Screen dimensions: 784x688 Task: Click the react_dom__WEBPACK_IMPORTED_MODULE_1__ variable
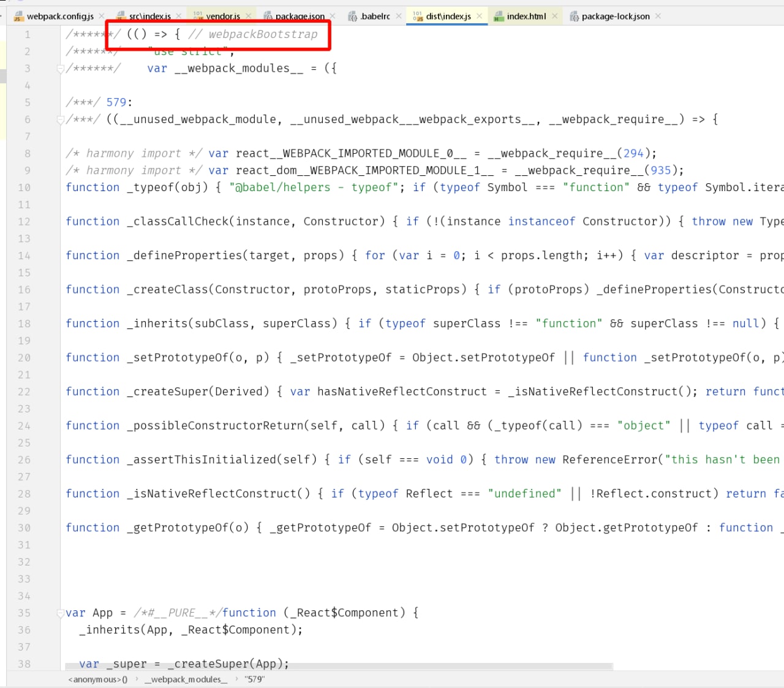click(x=364, y=170)
